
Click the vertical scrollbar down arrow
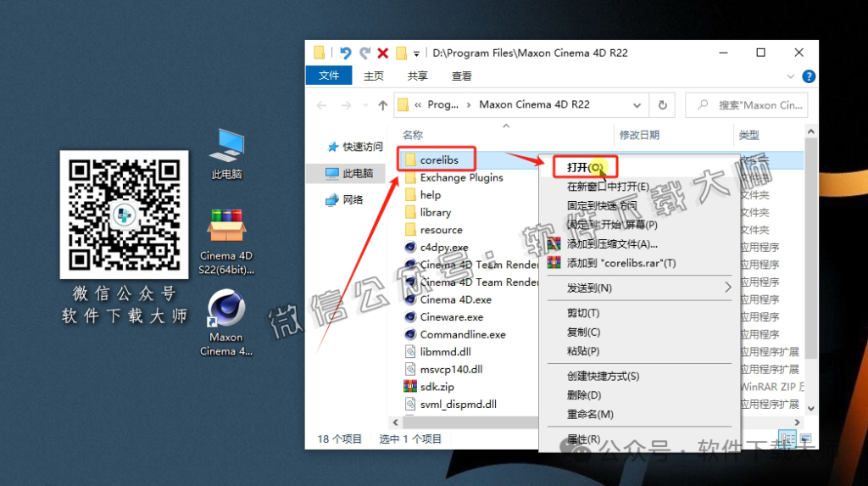tap(810, 409)
